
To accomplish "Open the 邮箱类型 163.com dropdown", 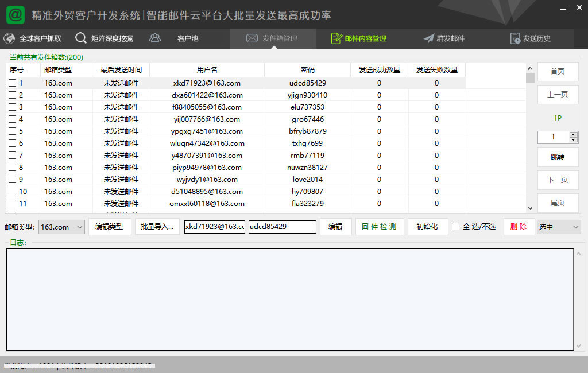I will 62,227.
